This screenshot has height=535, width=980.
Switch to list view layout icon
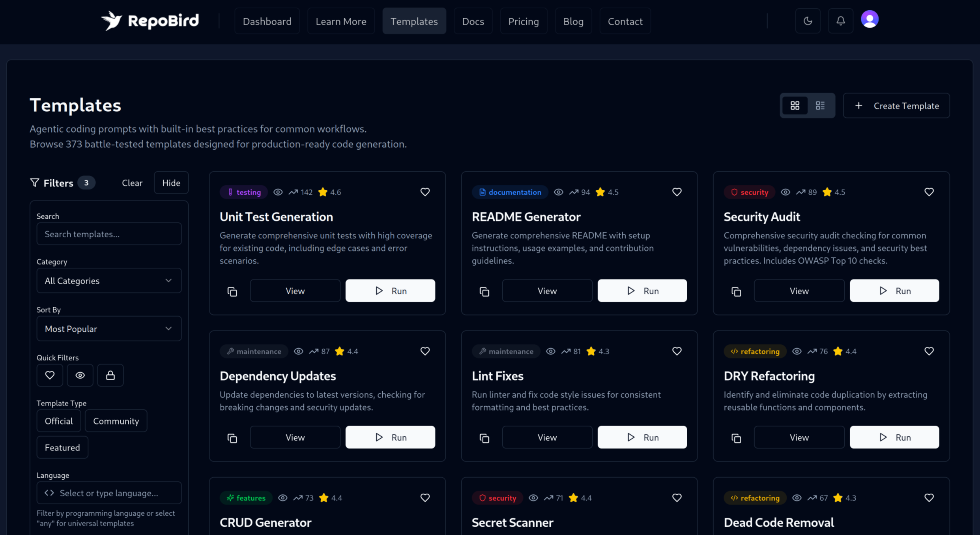point(821,105)
